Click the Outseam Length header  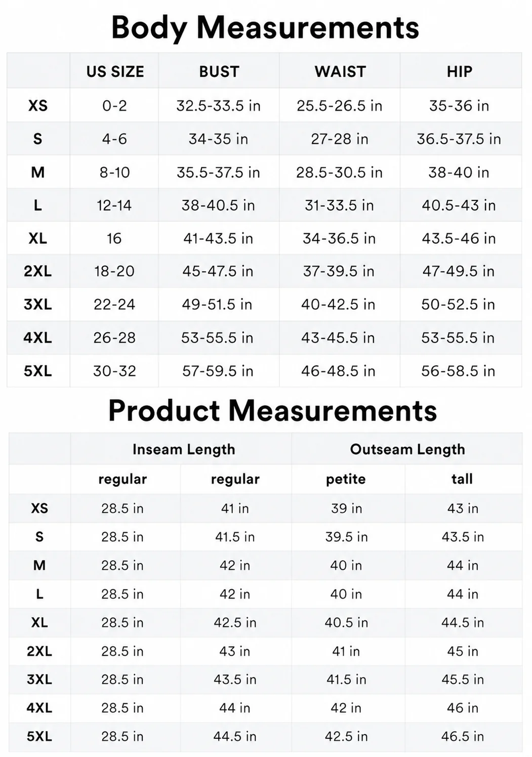(407, 449)
